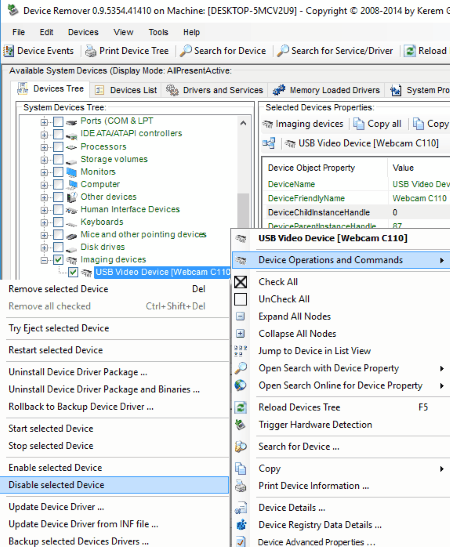Click the Reload toolbar icon
The width and height of the screenshot is (450, 547).
[410, 51]
